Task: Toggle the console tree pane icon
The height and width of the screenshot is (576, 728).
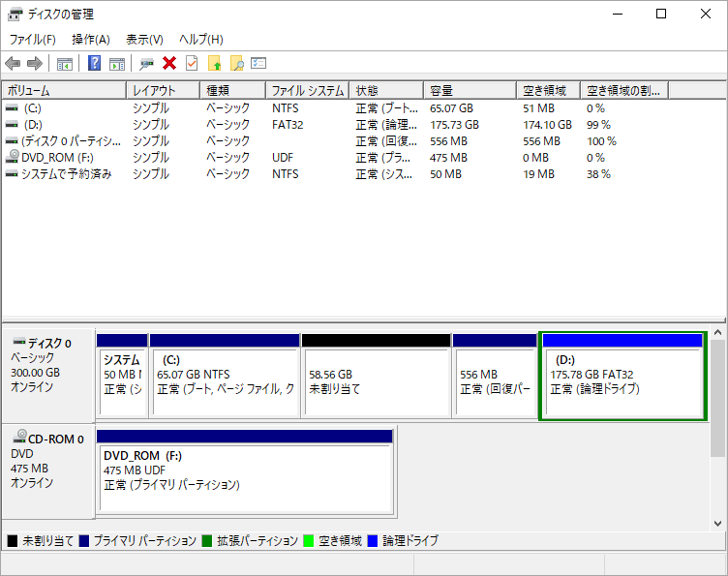Action: tap(65, 64)
